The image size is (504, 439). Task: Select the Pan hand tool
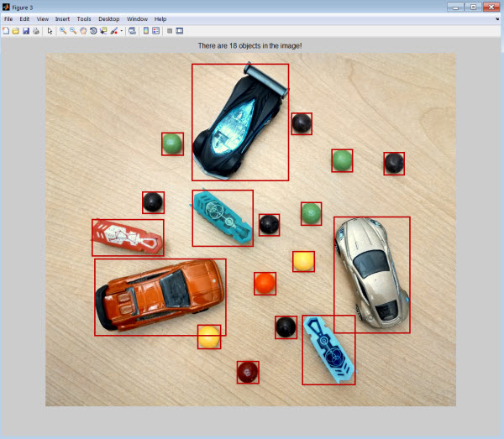pos(83,31)
